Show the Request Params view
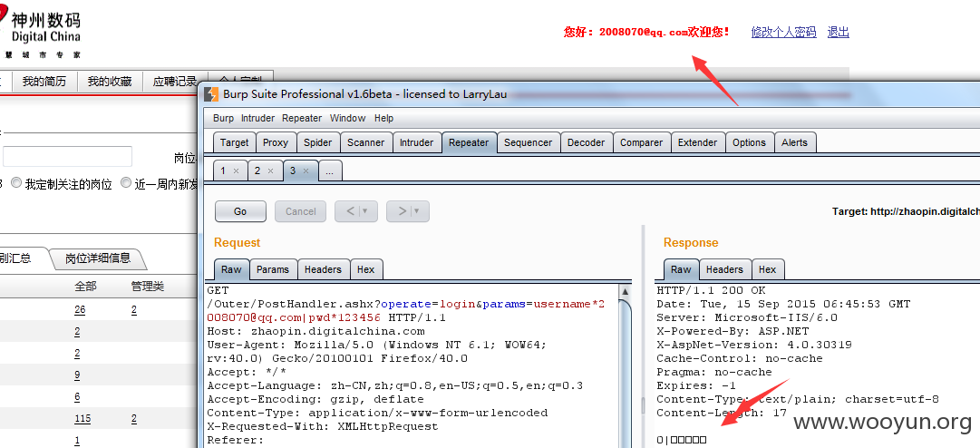The height and width of the screenshot is (448, 980). click(x=273, y=269)
